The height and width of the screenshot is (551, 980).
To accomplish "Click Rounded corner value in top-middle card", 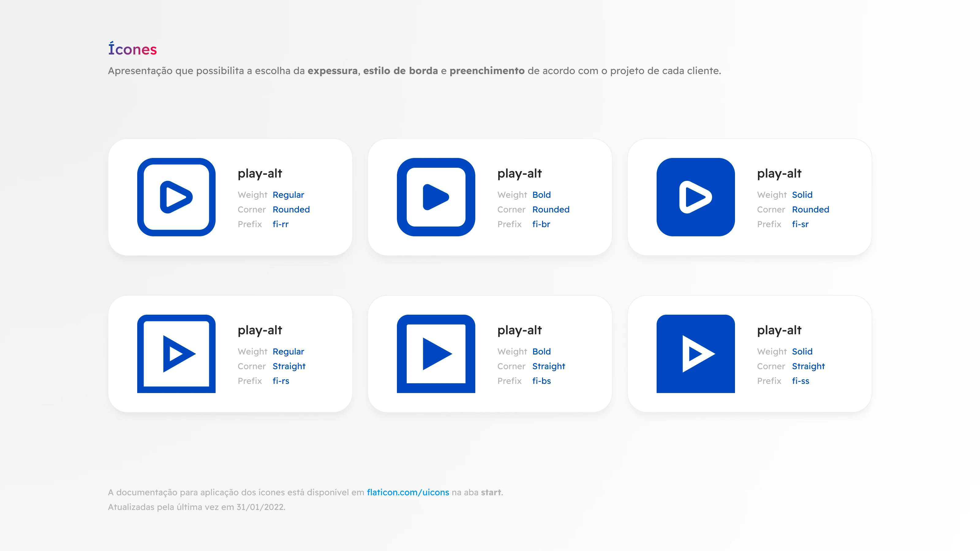I will 551,209.
